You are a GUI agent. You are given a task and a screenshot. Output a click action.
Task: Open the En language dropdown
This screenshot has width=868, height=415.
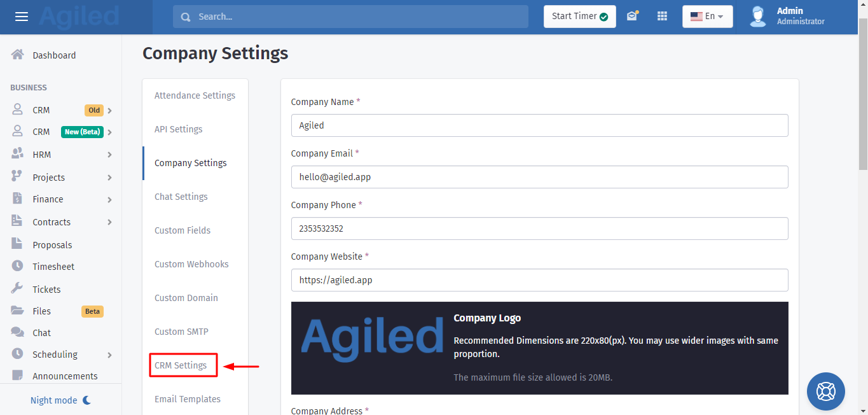[707, 17]
